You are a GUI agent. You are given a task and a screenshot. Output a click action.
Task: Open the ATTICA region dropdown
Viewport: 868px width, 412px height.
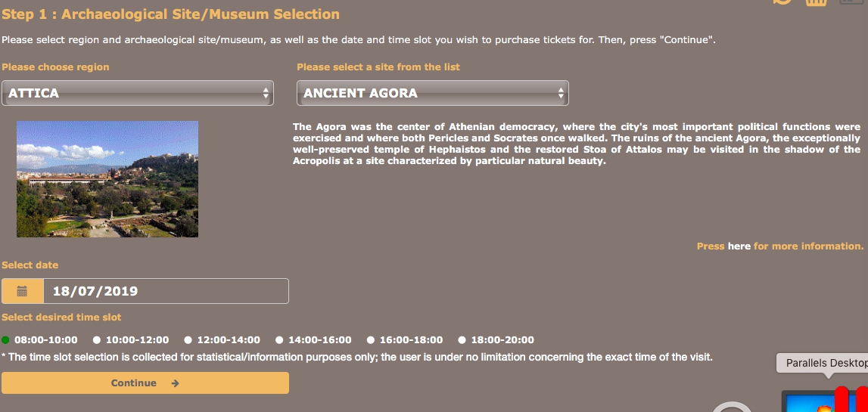pos(137,93)
